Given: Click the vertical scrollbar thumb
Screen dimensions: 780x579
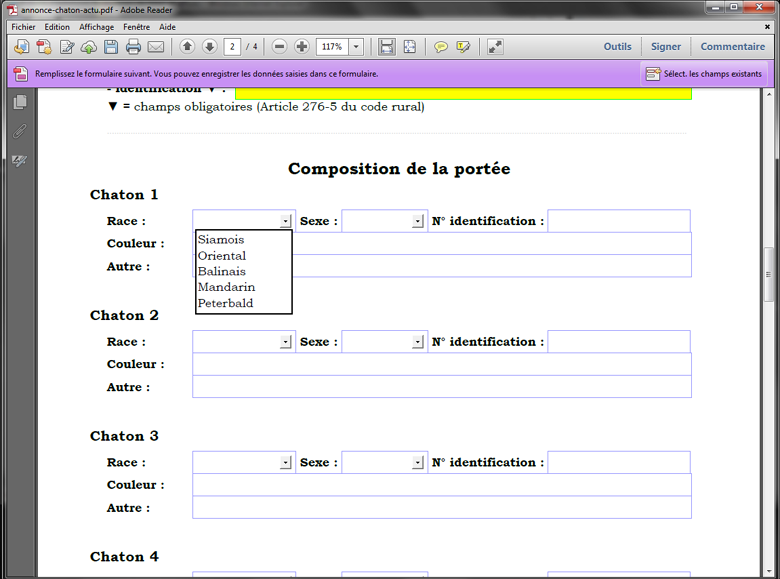Looking at the screenshot, I should [x=769, y=274].
